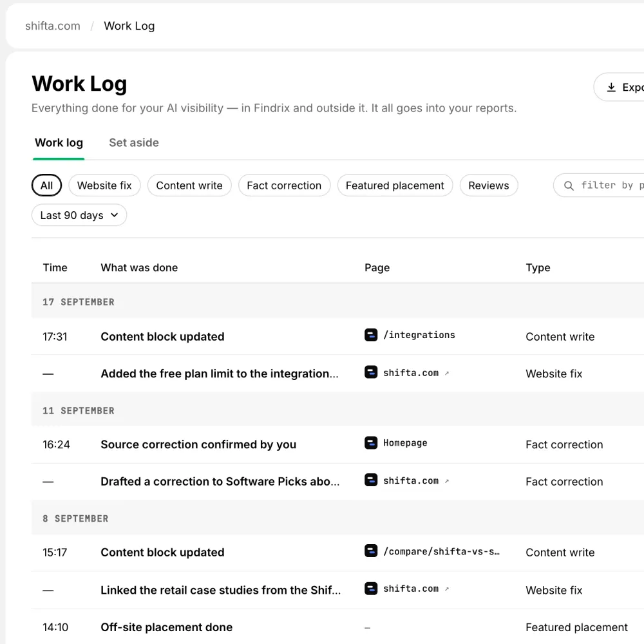Click 'Source correction confirmed by you'
644x644 pixels.
click(198, 444)
